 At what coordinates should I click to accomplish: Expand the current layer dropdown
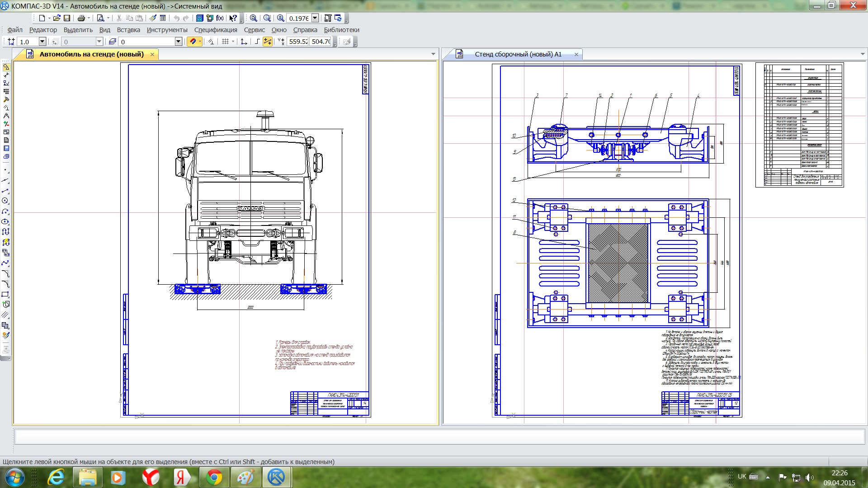click(x=178, y=42)
